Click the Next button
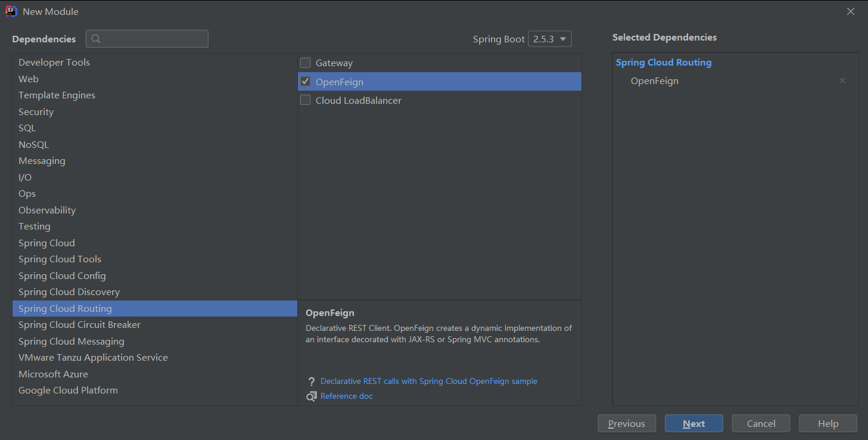Viewport: 868px width, 440px height. (694, 423)
